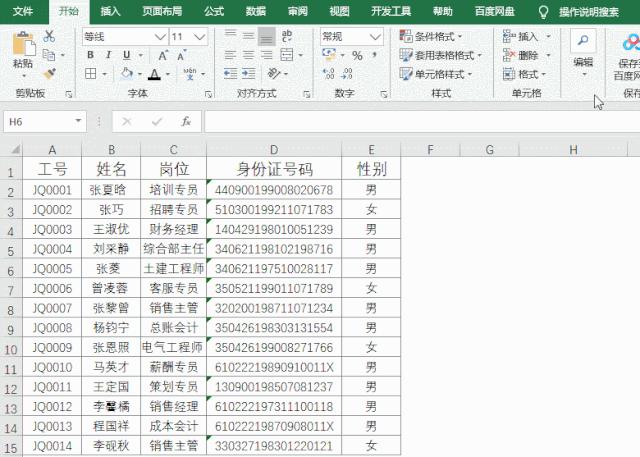Click the Fill Color paint bucket
The width and height of the screenshot is (640, 457).
pyautogui.click(x=127, y=74)
